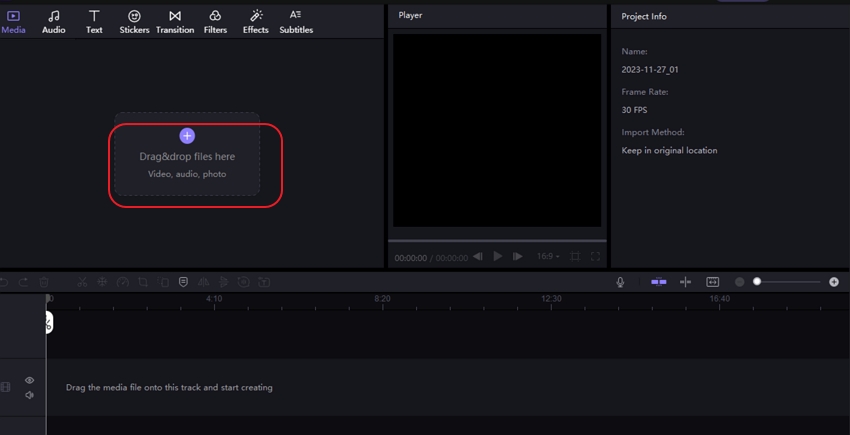This screenshot has width=850, height=435.
Task: Click the text recognition T icon
Action: [264, 282]
